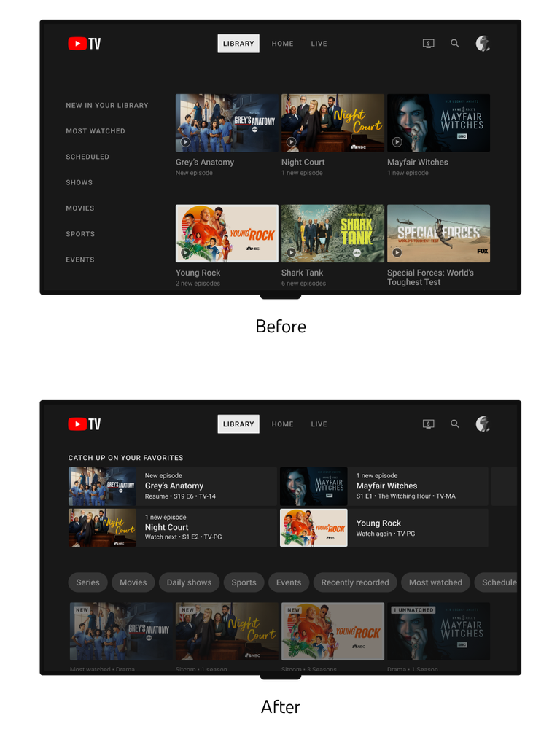Click '6 new episodes' under Shark Tank
560x729 pixels.
(x=303, y=284)
